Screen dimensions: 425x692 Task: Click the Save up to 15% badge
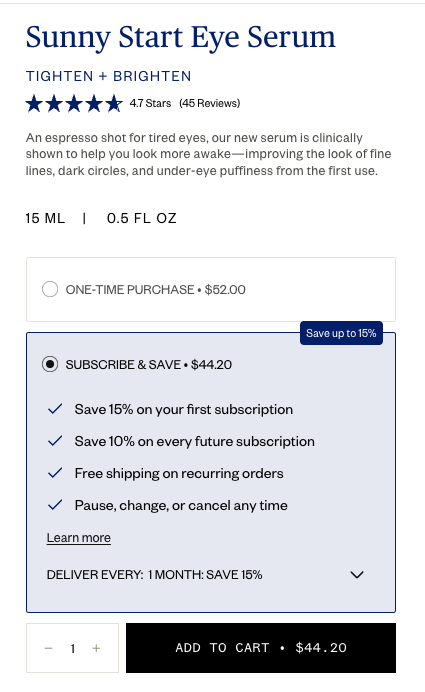[x=341, y=333]
